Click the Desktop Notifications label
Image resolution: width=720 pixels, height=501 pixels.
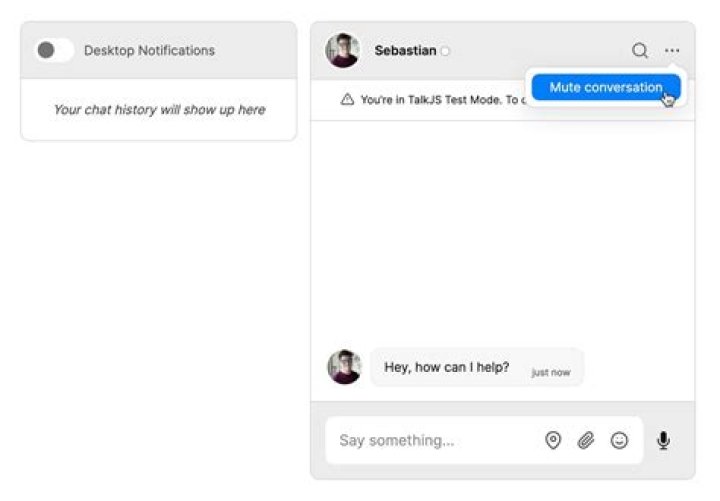(149, 51)
